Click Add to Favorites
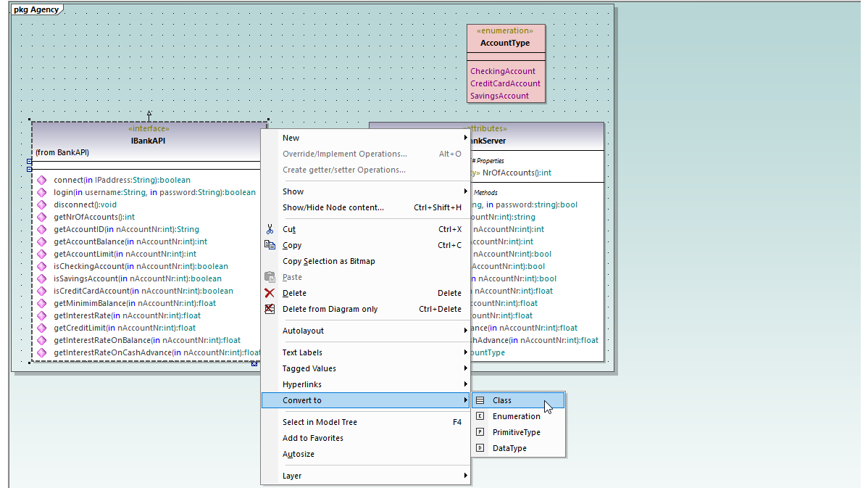 tap(313, 437)
